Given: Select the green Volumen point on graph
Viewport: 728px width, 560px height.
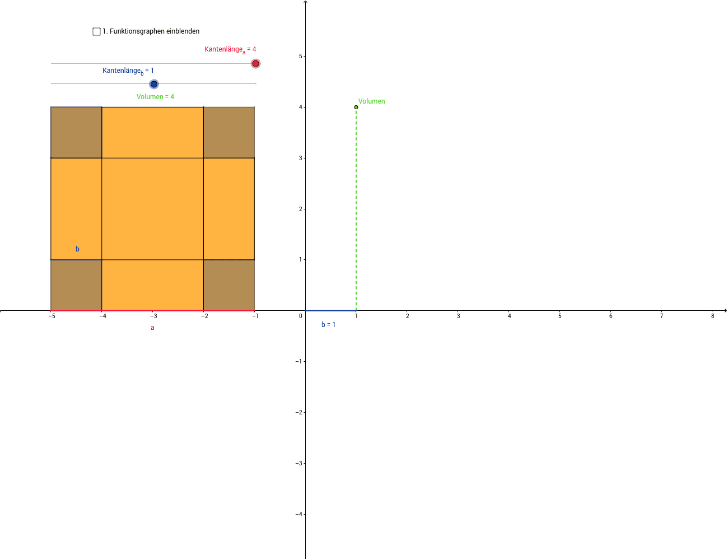Looking at the screenshot, I should click(x=356, y=107).
